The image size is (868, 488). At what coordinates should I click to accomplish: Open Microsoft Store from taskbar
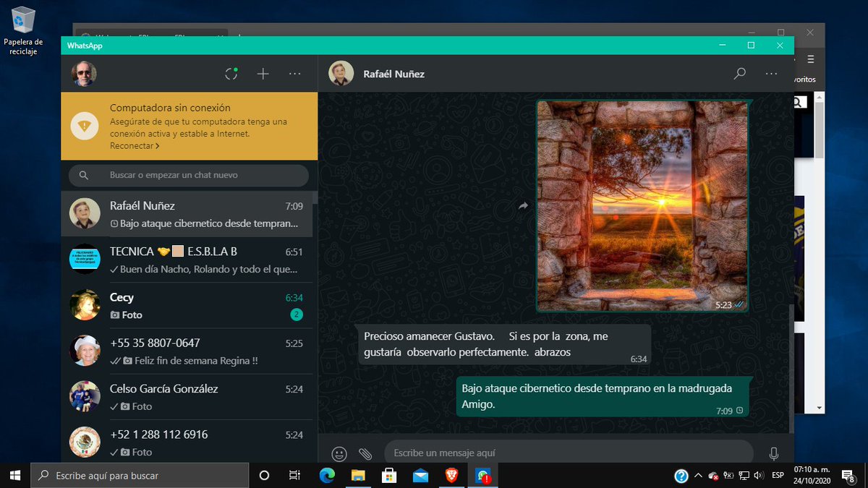[389, 475]
